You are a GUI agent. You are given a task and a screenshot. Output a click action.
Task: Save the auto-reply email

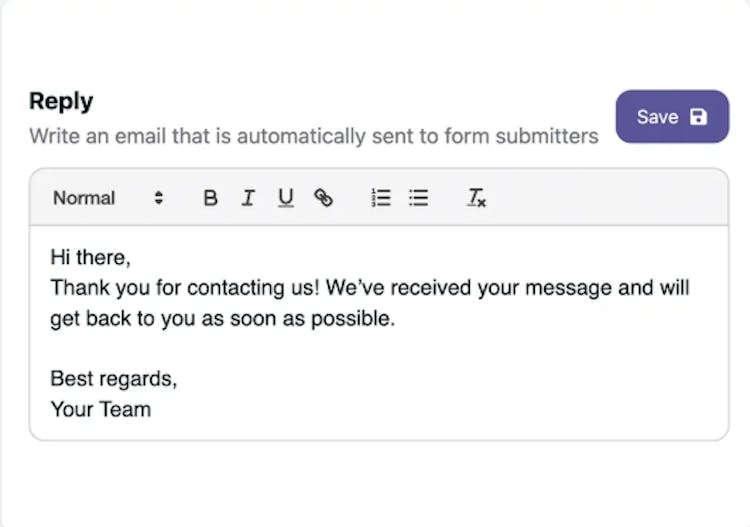tap(672, 117)
